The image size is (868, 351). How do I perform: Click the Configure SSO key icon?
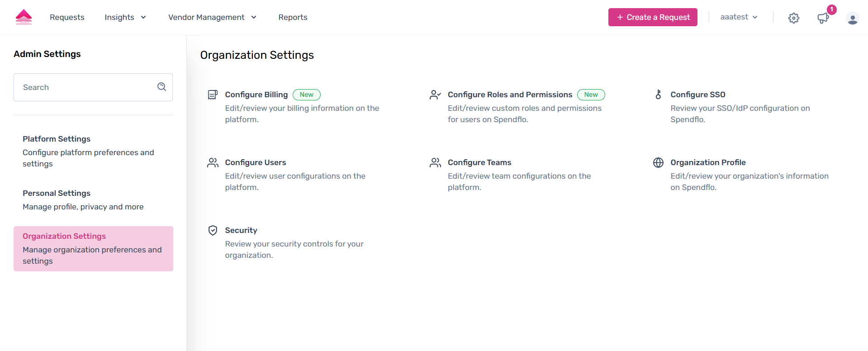coord(658,95)
